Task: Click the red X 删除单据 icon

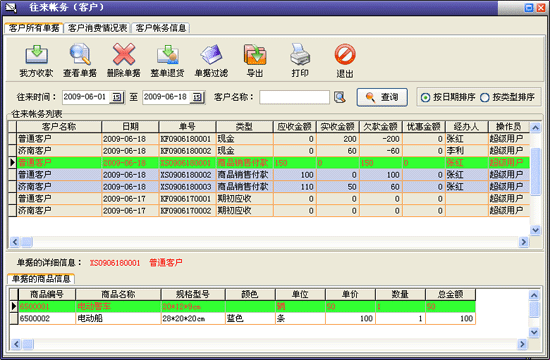Action: [x=124, y=54]
